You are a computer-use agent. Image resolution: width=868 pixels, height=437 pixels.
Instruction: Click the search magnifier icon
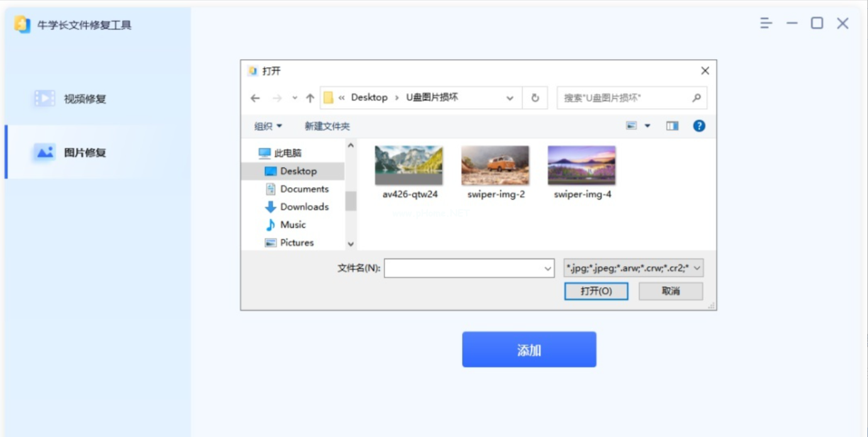pyautogui.click(x=696, y=98)
